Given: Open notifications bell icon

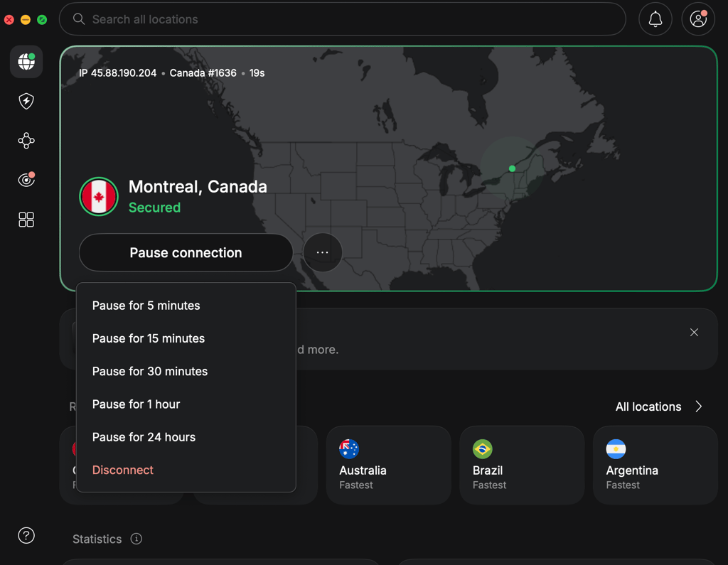Looking at the screenshot, I should coord(655,19).
